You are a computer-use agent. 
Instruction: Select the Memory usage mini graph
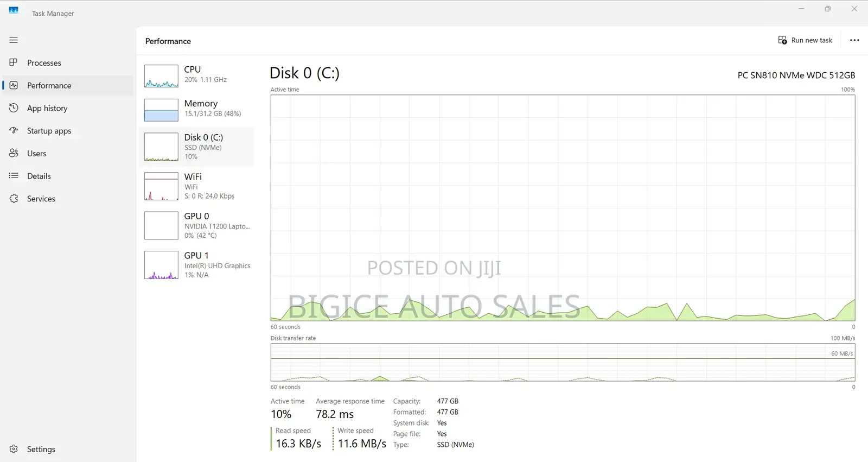tap(161, 110)
